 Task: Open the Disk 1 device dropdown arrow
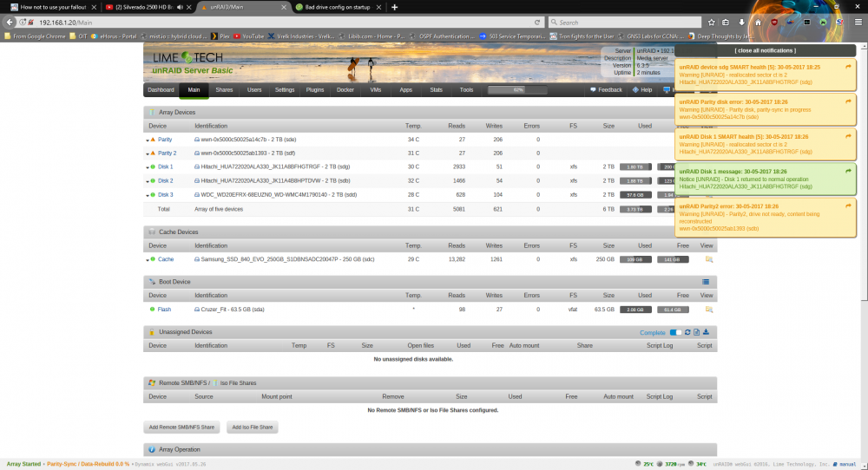tap(148, 167)
